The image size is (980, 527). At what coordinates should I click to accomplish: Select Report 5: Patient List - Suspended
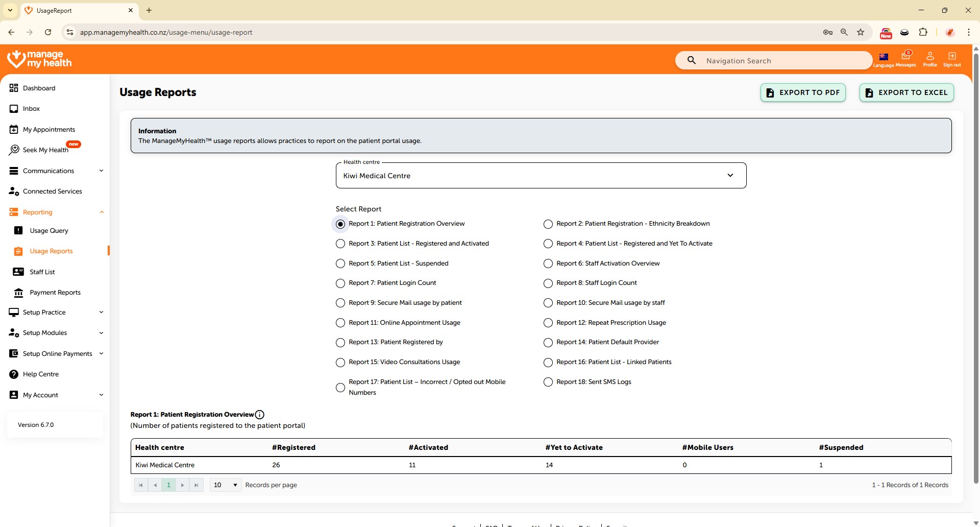[340, 263]
